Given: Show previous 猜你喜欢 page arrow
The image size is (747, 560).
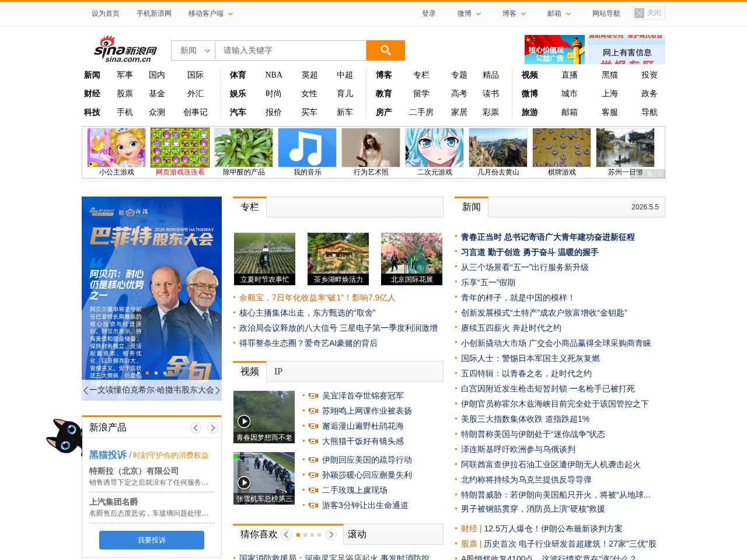Looking at the screenshot, I should (x=286, y=534).
